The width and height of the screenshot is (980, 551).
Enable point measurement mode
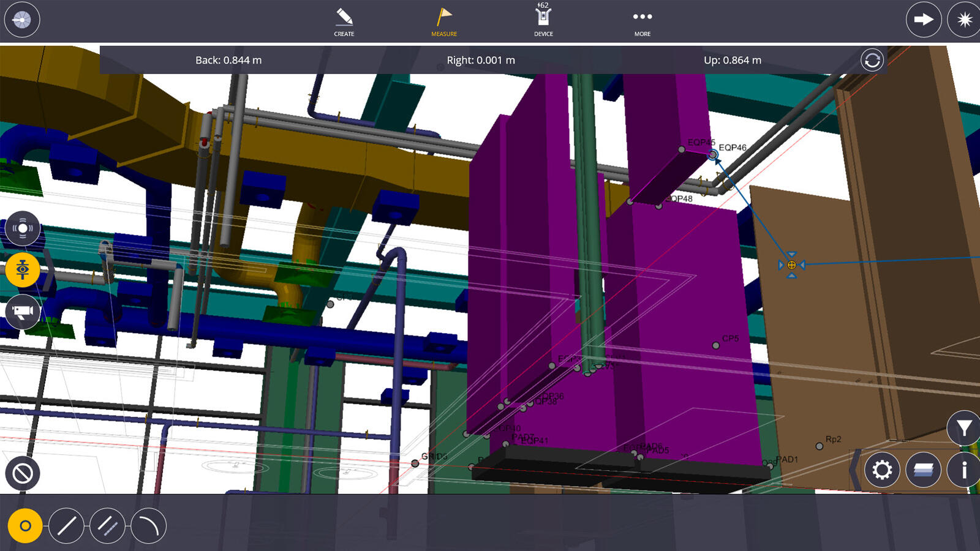(x=24, y=524)
